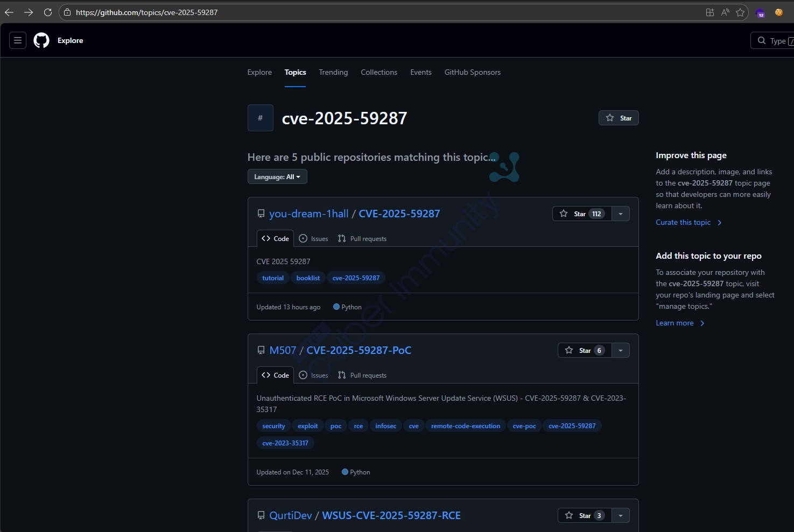
Task: Expand star list dropdown for you-dream-1hall repo
Action: (x=621, y=214)
